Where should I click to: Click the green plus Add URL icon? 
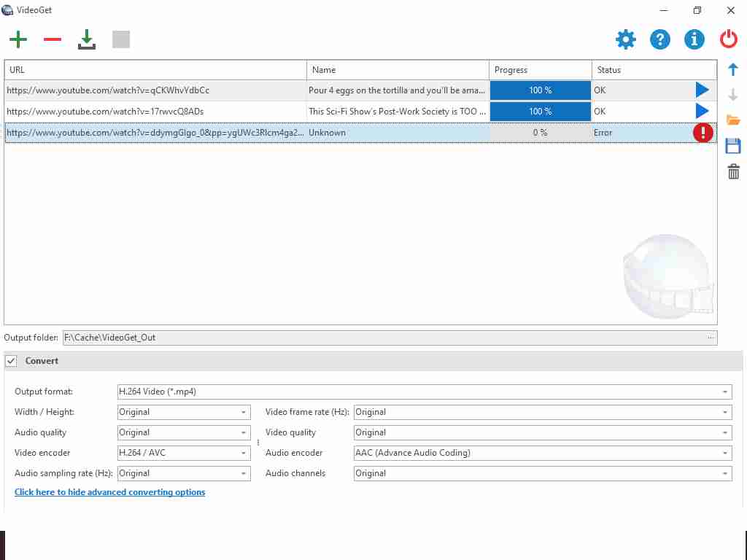click(18, 39)
